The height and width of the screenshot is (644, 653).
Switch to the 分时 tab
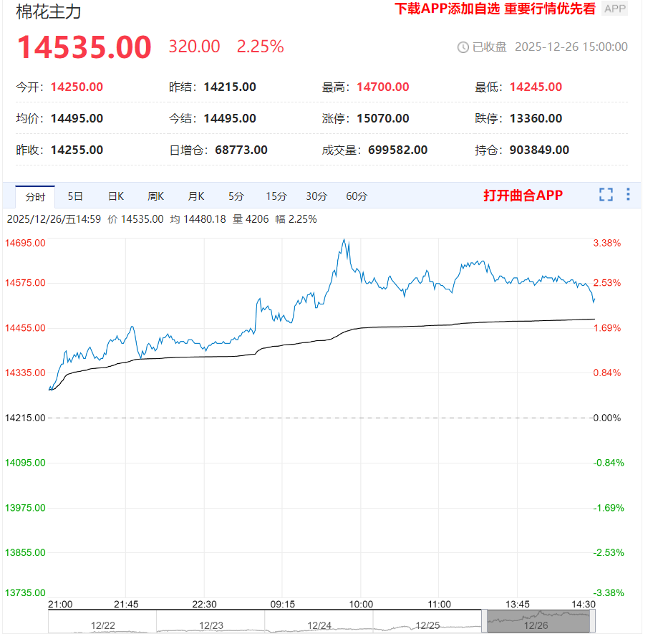(35, 196)
